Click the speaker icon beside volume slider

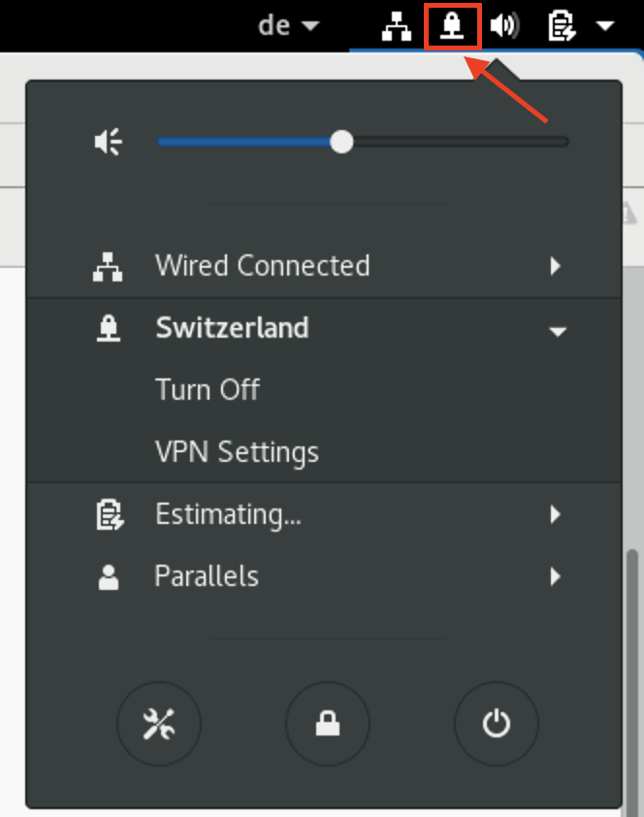pyautogui.click(x=109, y=142)
